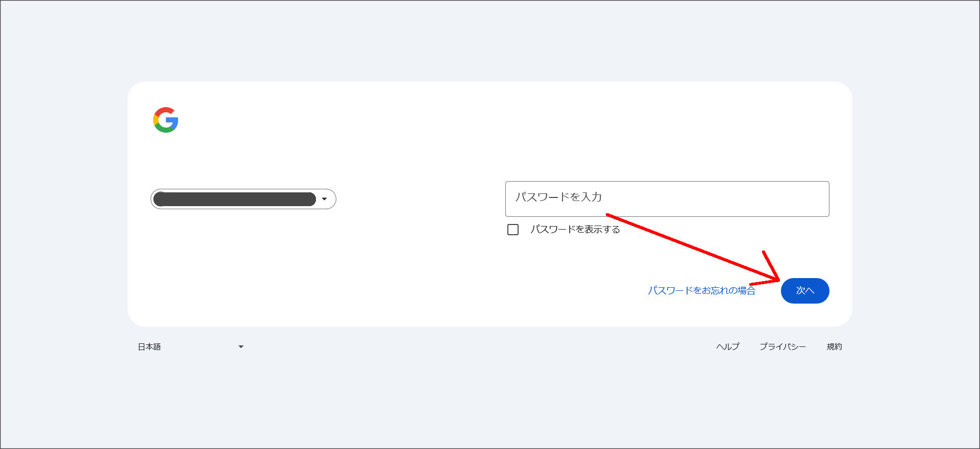The image size is (980, 449).
Task: Toggle password visibility checkbox off
Action: coord(512,230)
